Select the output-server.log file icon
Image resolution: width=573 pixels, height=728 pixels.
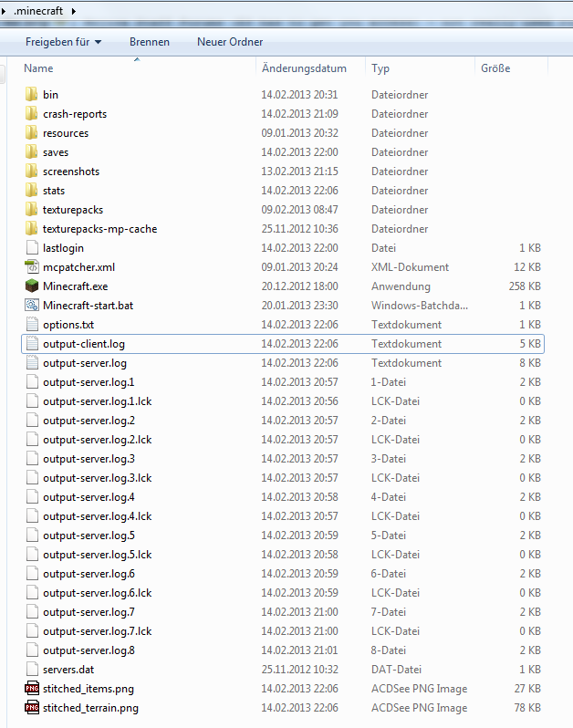point(32,362)
